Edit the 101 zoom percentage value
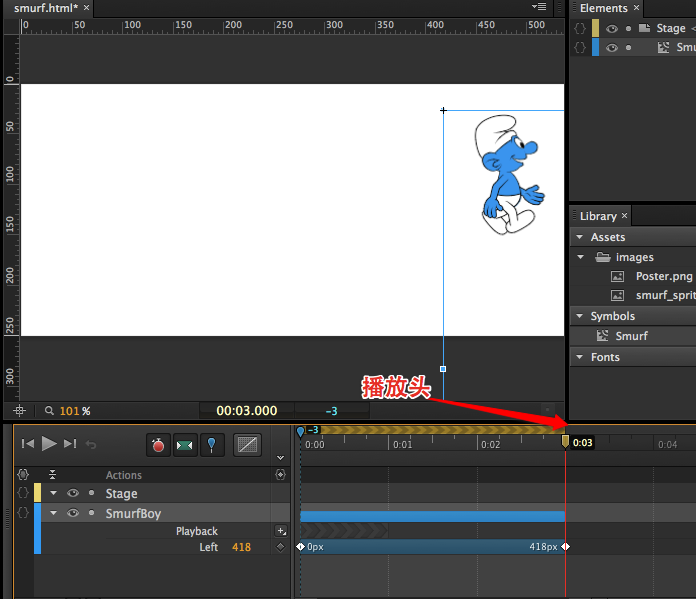This screenshot has height=599, width=696. point(70,411)
